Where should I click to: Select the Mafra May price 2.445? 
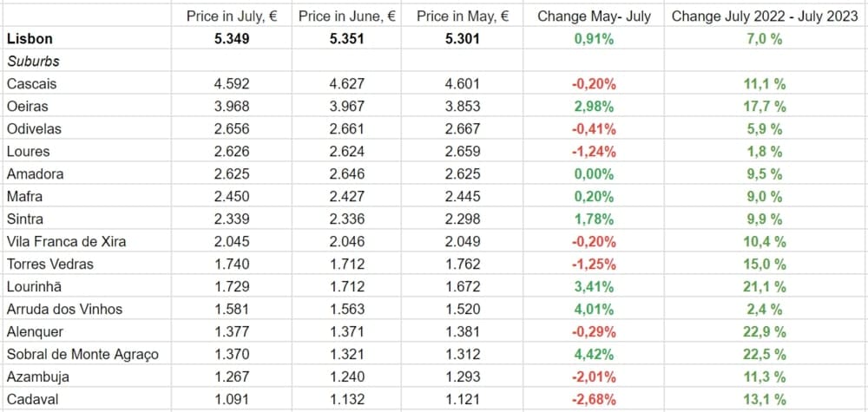click(x=463, y=196)
